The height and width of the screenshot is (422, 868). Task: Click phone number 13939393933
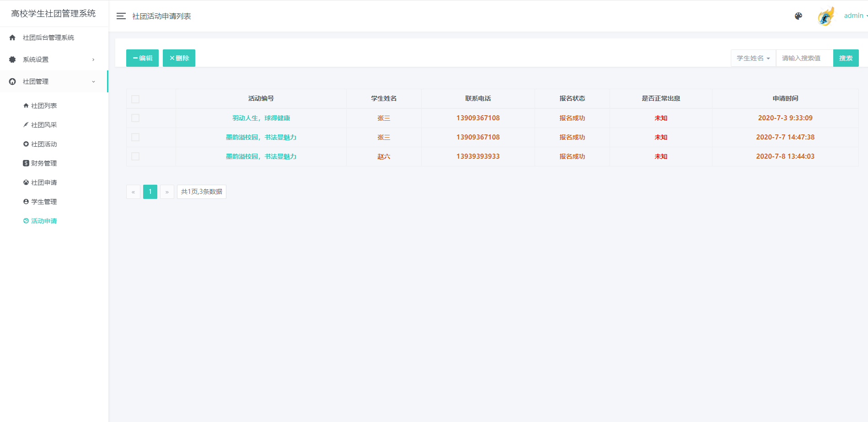click(478, 156)
